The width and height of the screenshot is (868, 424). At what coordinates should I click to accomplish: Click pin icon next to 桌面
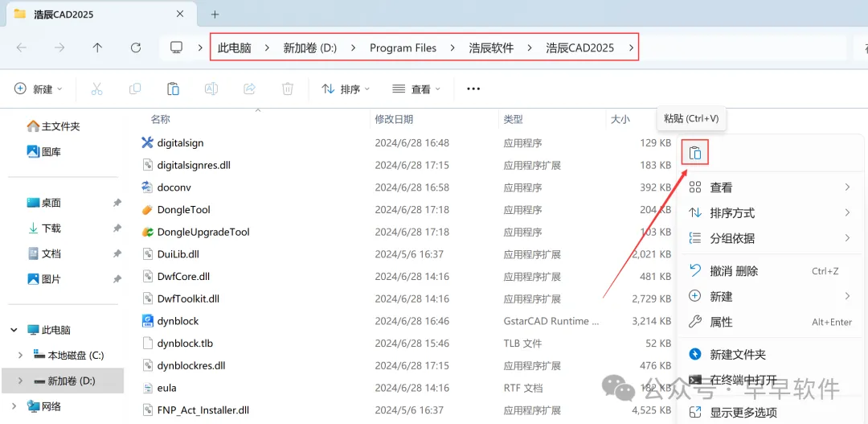[117, 203]
